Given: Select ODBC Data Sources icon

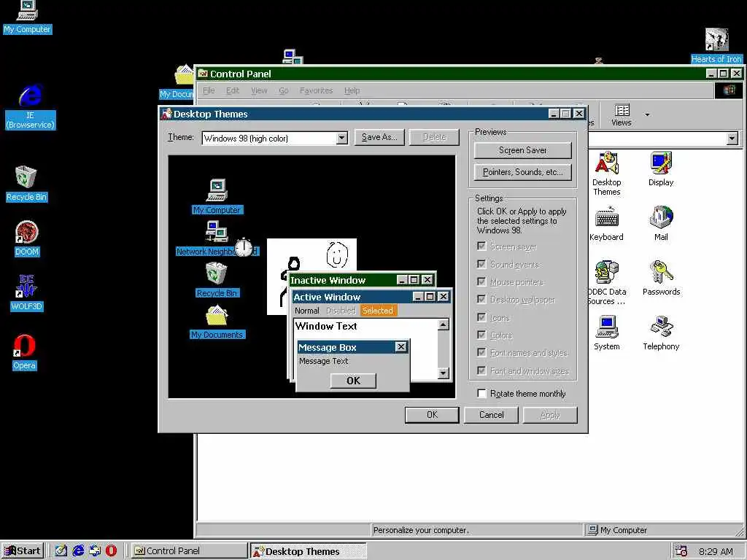Looking at the screenshot, I should click(x=606, y=284).
